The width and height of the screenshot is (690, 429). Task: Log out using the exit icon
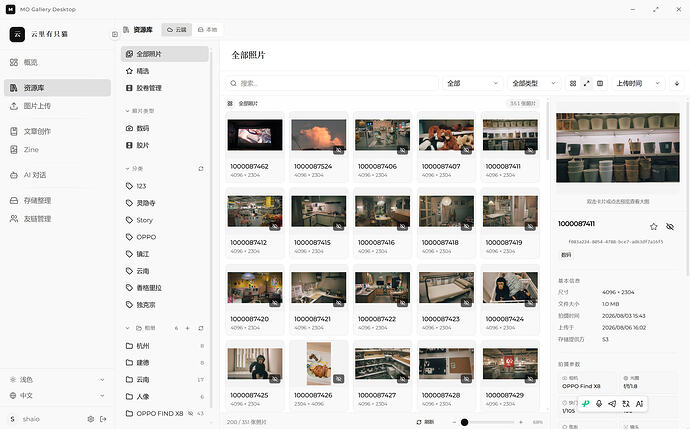103,419
